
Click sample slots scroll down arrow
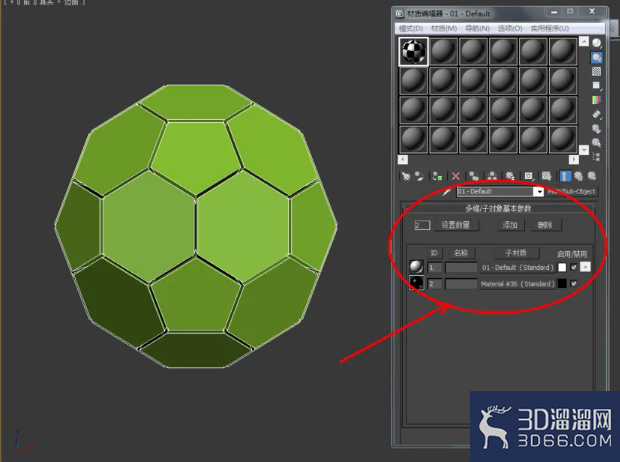[584, 150]
